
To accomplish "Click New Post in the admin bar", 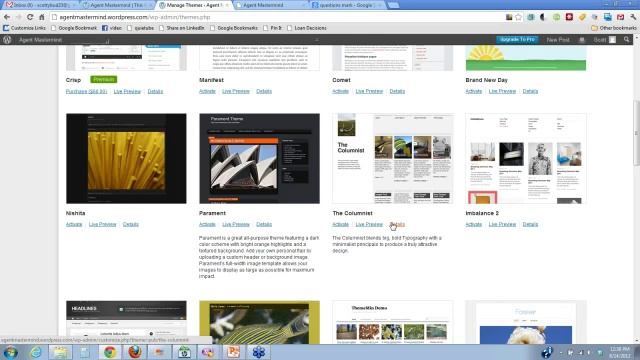I will (x=558, y=40).
